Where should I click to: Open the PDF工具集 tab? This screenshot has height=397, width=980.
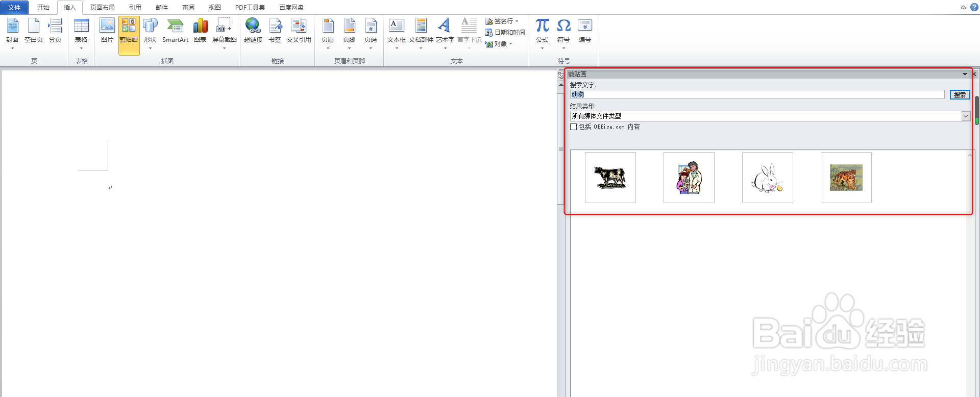(x=250, y=7)
